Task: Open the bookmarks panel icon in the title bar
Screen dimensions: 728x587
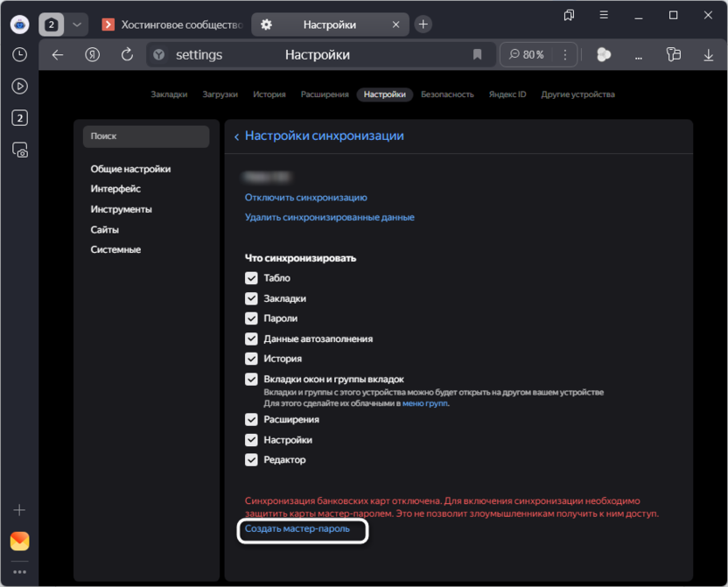Action: coord(569,16)
